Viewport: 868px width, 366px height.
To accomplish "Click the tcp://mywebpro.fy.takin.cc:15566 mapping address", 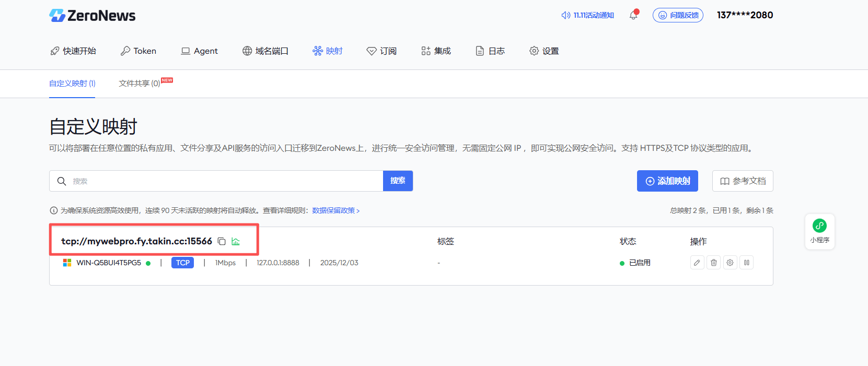I will click(x=136, y=241).
